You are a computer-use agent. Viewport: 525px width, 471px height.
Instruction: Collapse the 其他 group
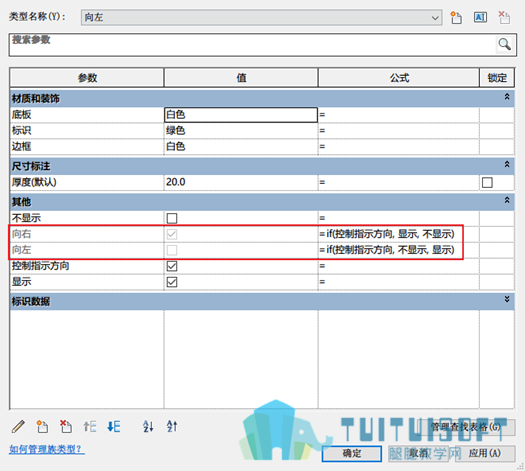click(507, 200)
